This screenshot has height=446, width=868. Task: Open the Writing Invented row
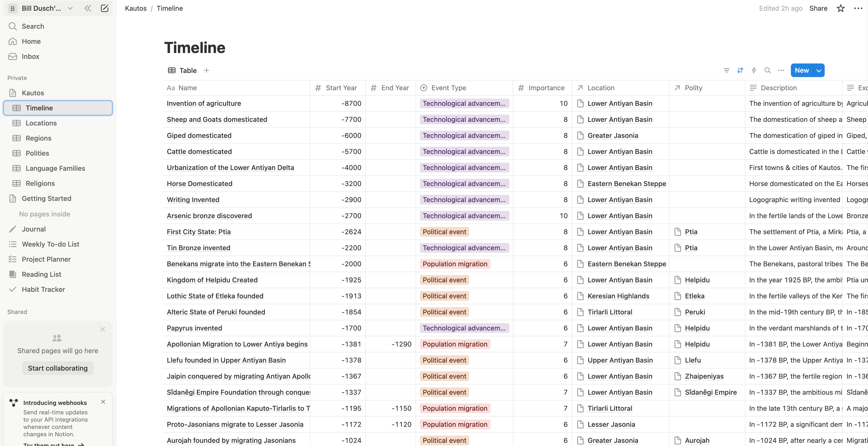tap(193, 200)
